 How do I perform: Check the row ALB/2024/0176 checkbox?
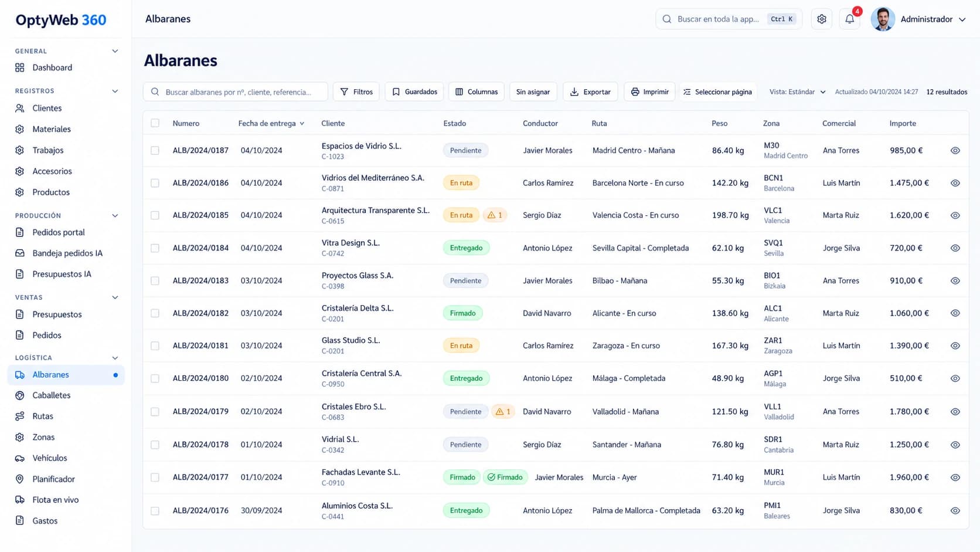[x=155, y=511]
